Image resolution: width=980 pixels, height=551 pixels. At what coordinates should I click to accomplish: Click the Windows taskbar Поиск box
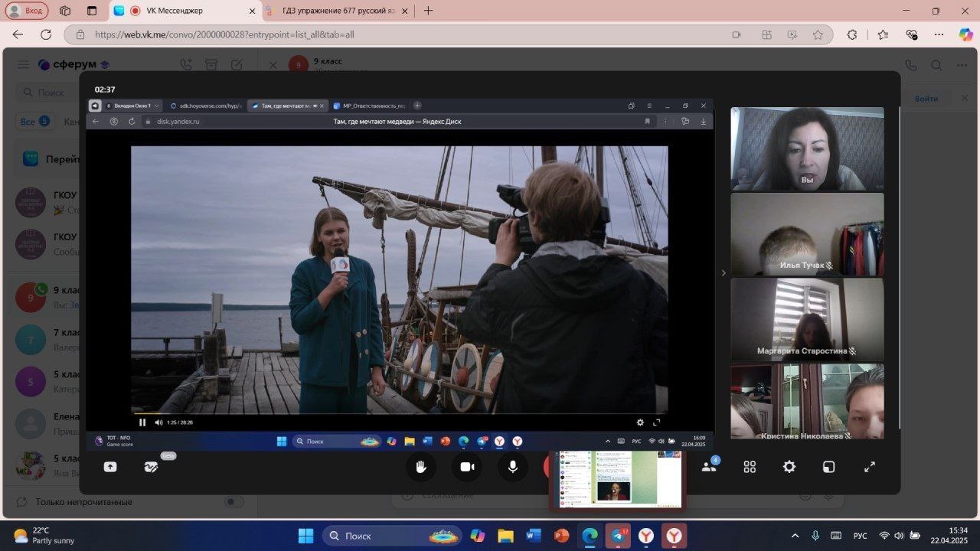pyautogui.click(x=391, y=536)
